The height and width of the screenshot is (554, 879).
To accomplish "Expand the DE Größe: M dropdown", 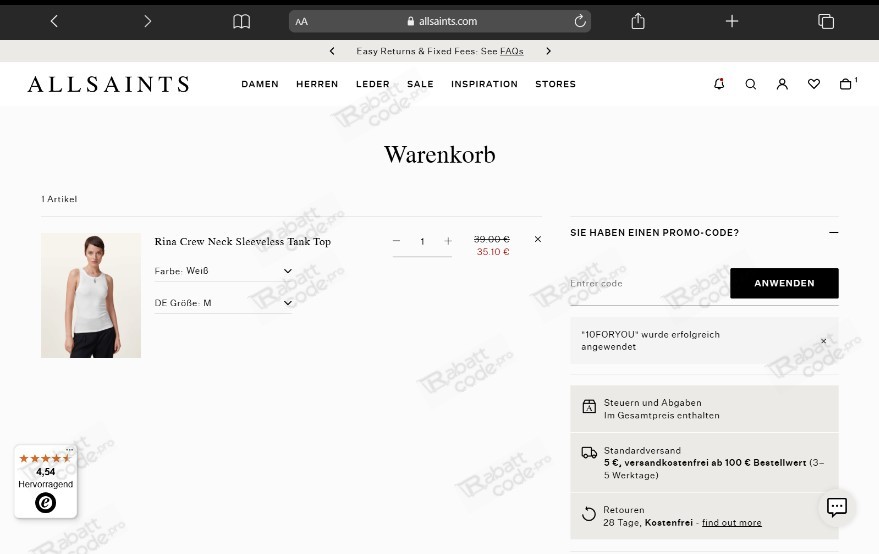I will [x=223, y=303].
